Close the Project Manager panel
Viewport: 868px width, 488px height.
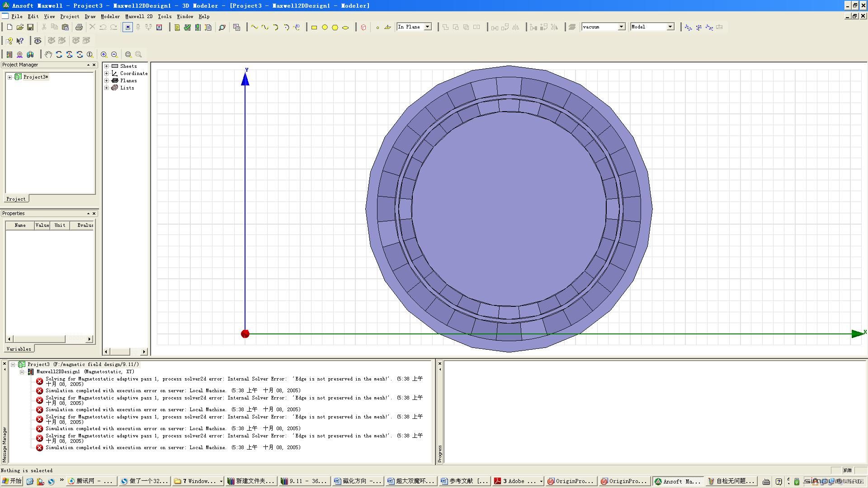[x=94, y=65]
